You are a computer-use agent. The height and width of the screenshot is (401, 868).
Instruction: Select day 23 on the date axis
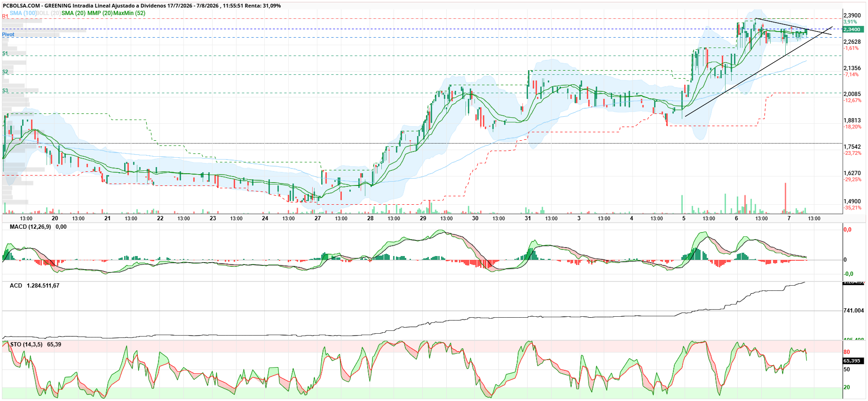pyautogui.click(x=213, y=218)
